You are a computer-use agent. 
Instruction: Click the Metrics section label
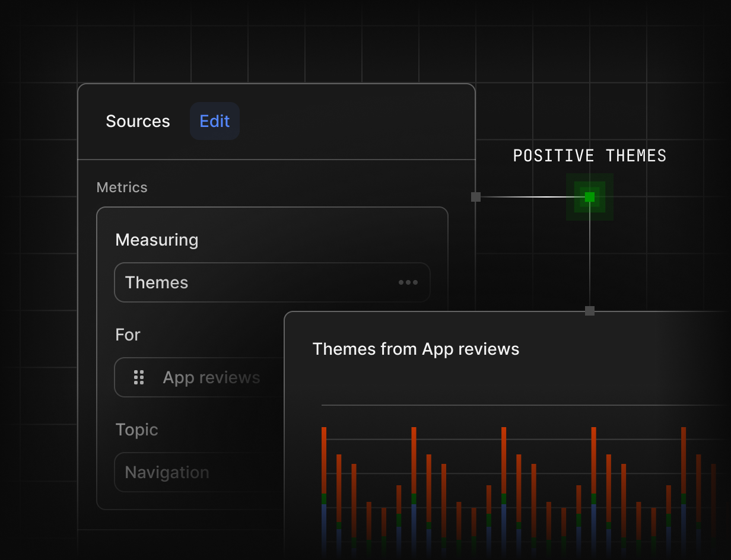[x=122, y=187]
